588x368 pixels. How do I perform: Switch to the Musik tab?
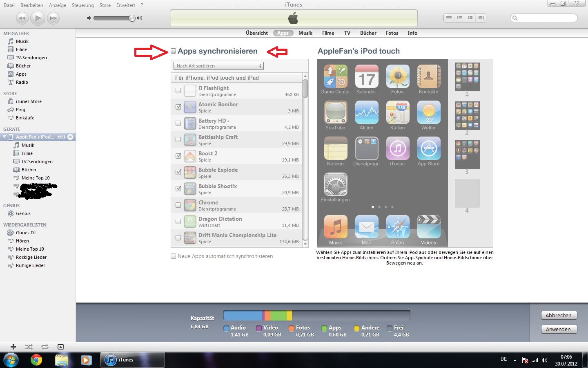(x=305, y=33)
